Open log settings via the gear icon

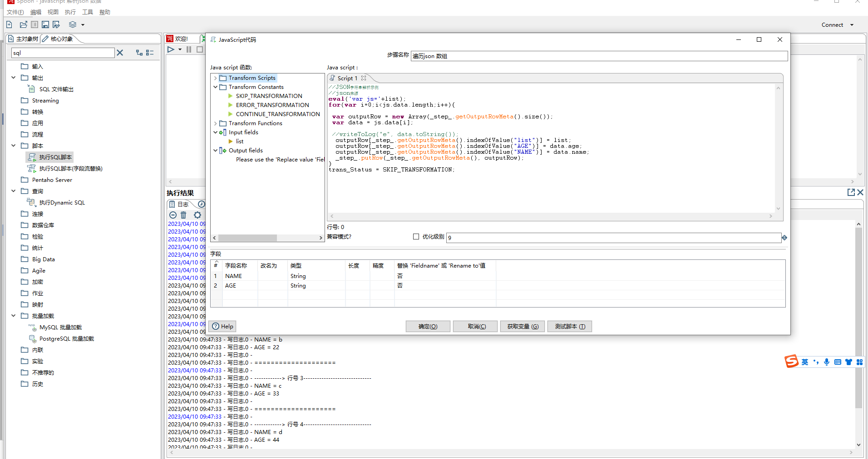197,215
